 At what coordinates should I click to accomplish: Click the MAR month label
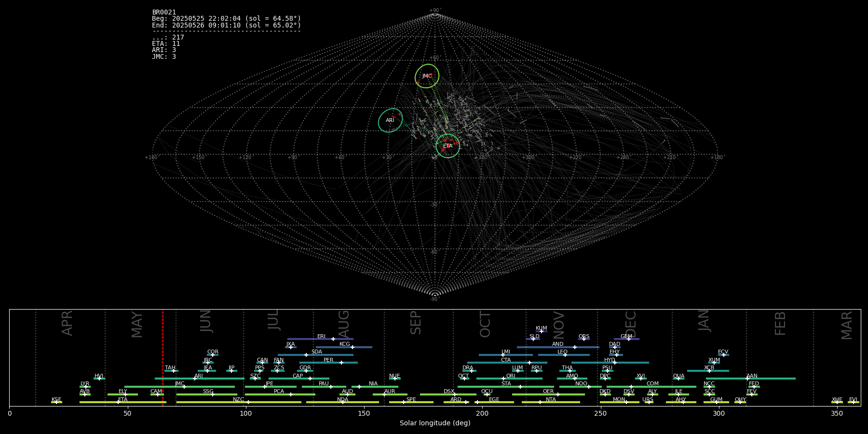[x=847, y=325]
